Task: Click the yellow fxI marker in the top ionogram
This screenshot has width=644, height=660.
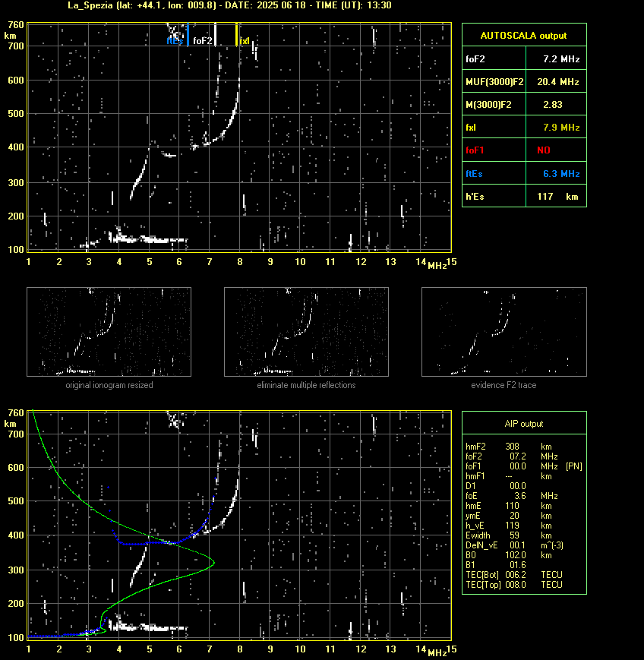Action: coord(236,34)
